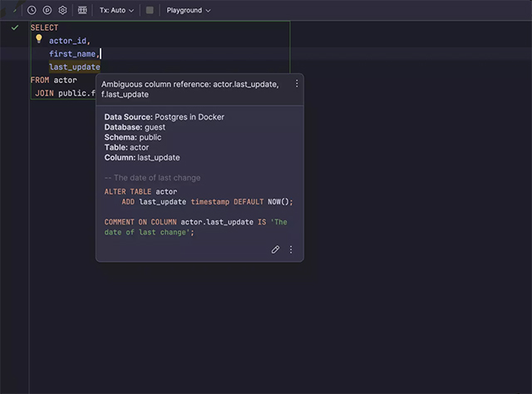Viewport: 532px width, 394px height.
Task: Click the green checkmark inspection indicator
Action: 14,27
